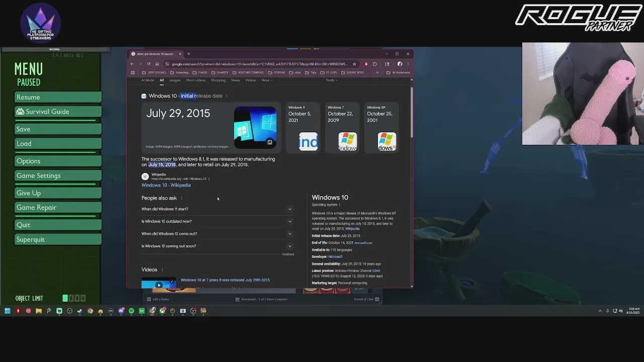
Task: Bookmark this page with star icon
Action: point(354,64)
